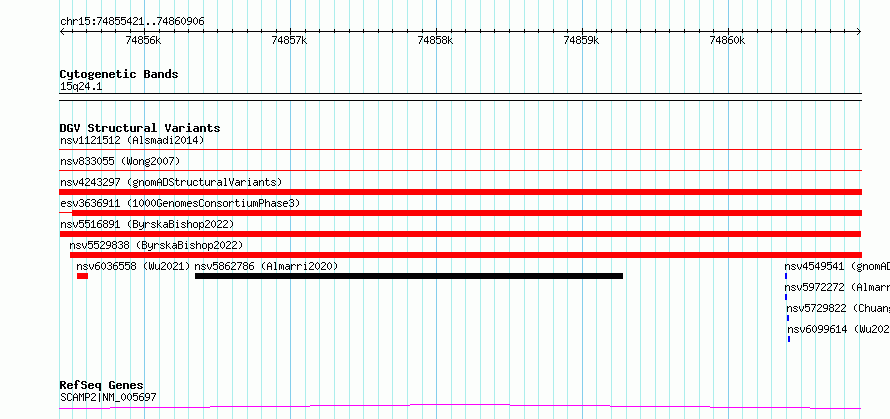
Task: Click the 74859k ruler tick label
Action: 581,40
